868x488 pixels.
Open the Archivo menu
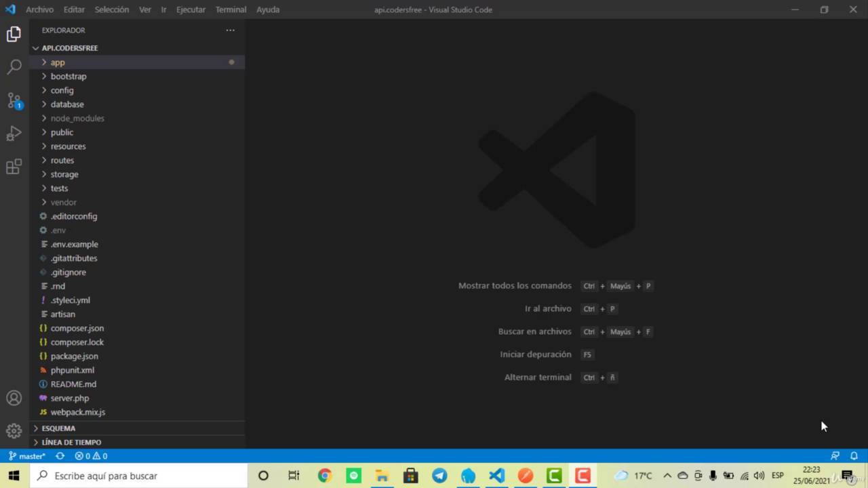pyautogui.click(x=39, y=9)
